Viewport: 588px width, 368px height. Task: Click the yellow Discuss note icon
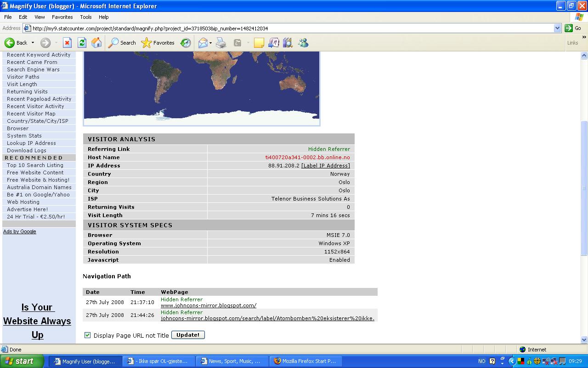259,43
